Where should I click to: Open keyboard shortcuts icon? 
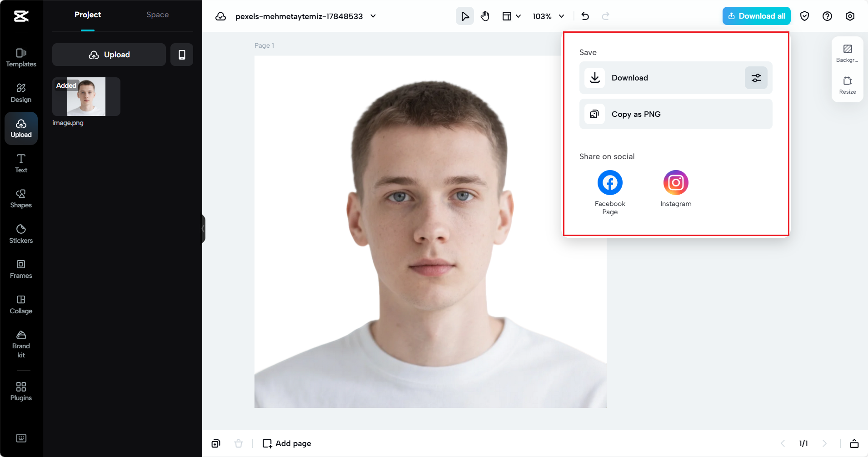coord(21,438)
